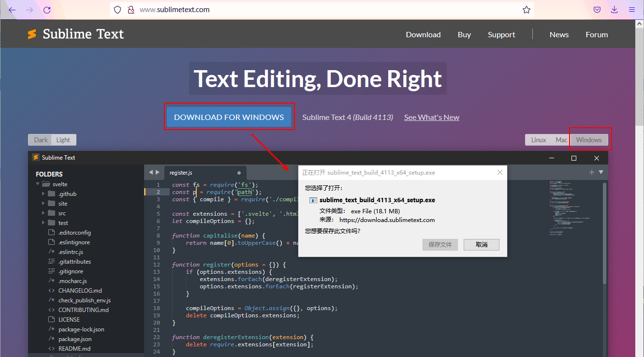
Task: Open .gitignore from the file list
Action: 71,271
